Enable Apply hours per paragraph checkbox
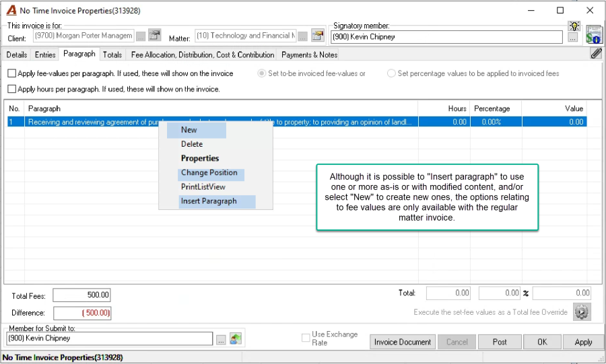 coord(12,89)
